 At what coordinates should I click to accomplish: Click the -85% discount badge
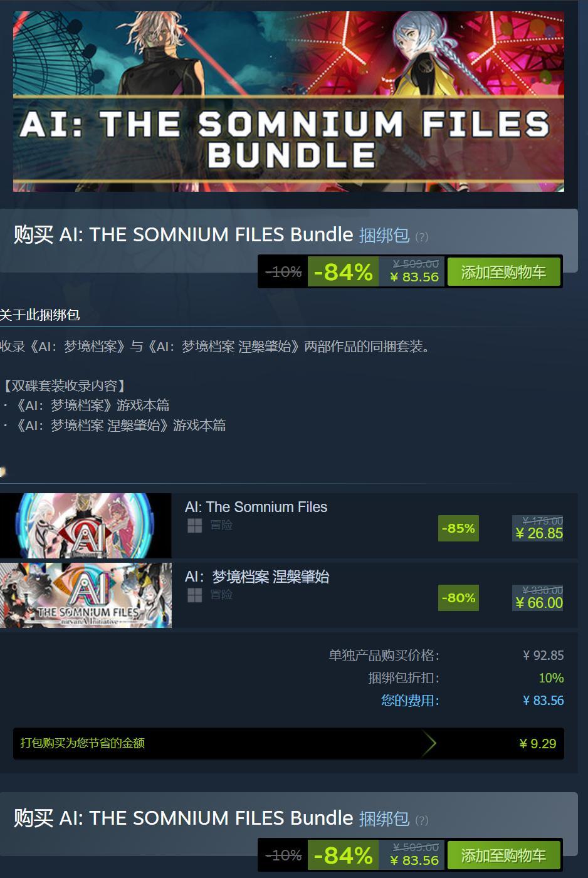(458, 528)
